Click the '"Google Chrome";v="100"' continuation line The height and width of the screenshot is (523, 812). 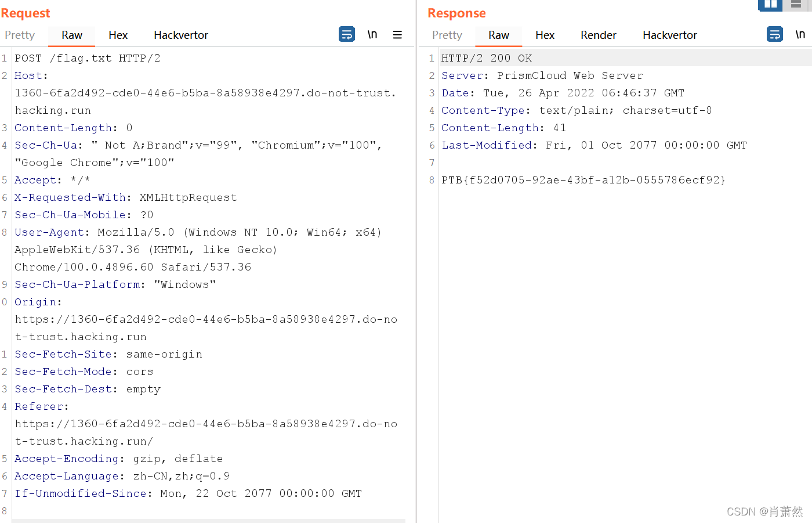pyautogui.click(x=95, y=163)
